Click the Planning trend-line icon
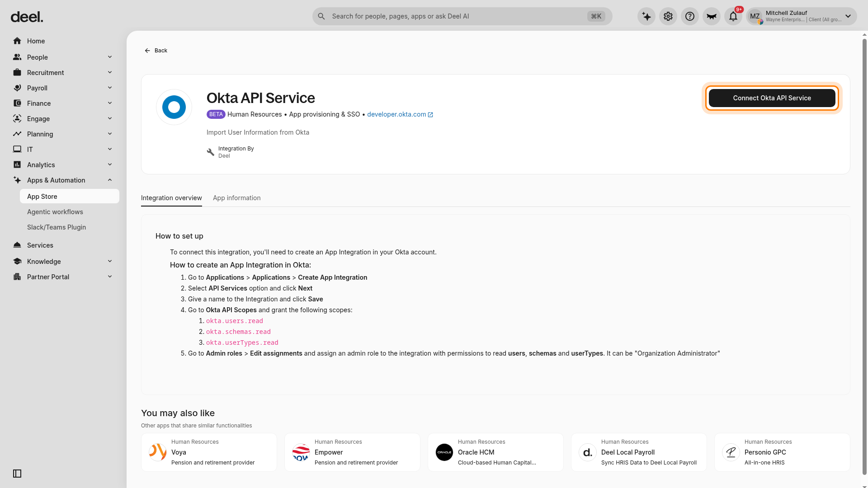868x488 pixels. click(x=17, y=134)
